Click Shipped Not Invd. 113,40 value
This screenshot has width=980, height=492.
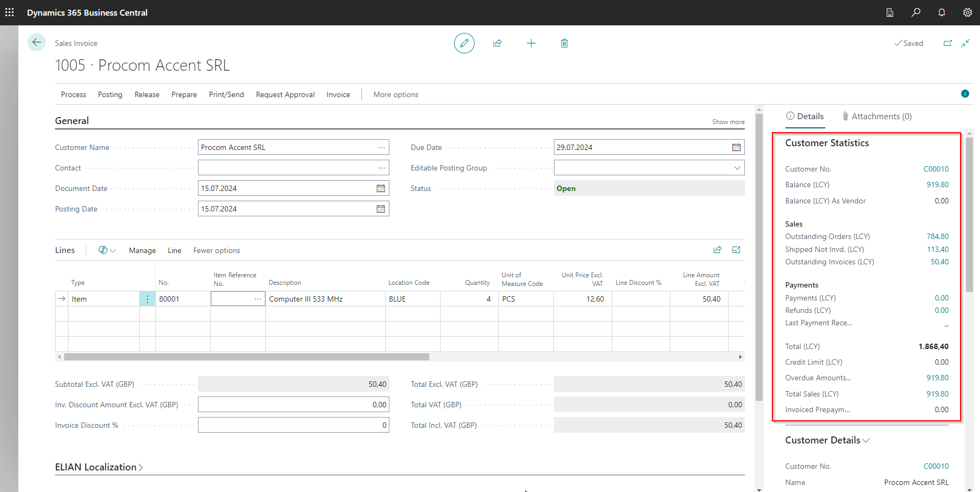(937, 249)
